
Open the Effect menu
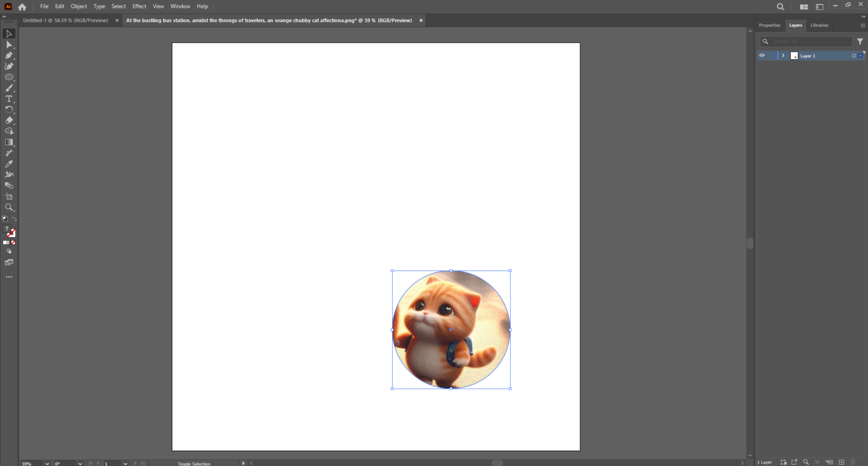tap(139, 6)
